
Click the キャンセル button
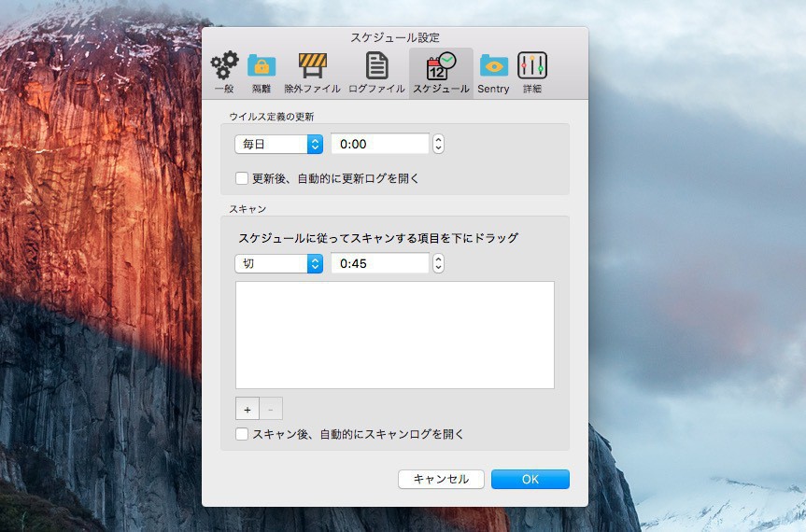(x=441, y=479)
